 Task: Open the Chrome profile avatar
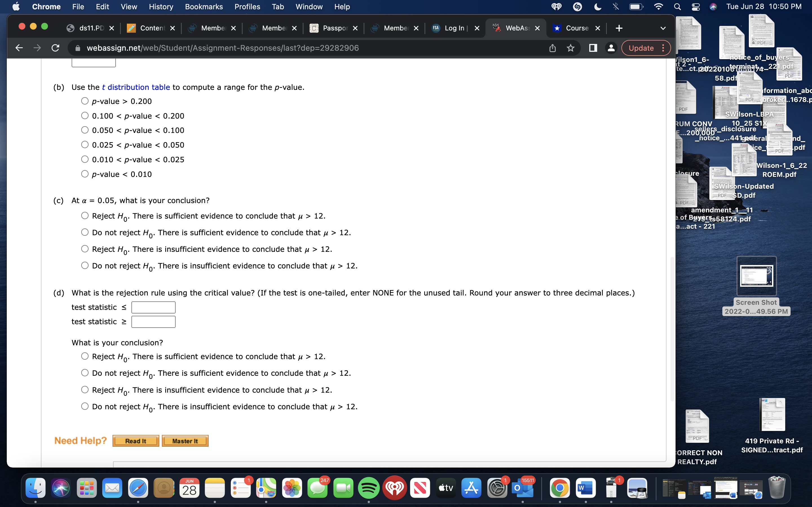pos(611,48)
